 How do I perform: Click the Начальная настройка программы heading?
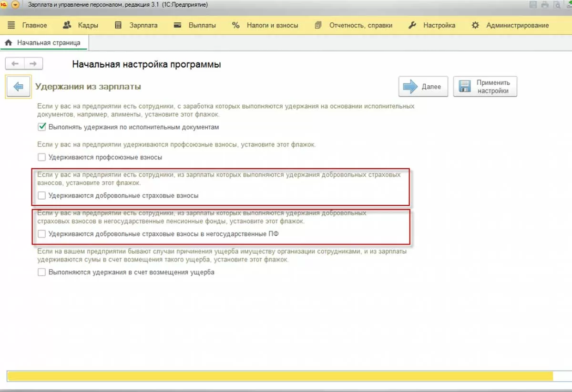[x=146, y=64]
